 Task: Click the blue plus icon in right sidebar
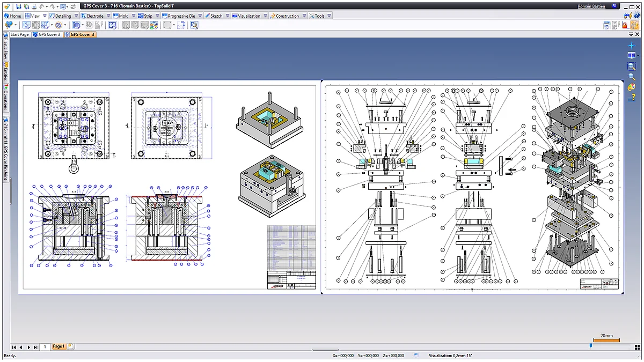click(632, 46)
